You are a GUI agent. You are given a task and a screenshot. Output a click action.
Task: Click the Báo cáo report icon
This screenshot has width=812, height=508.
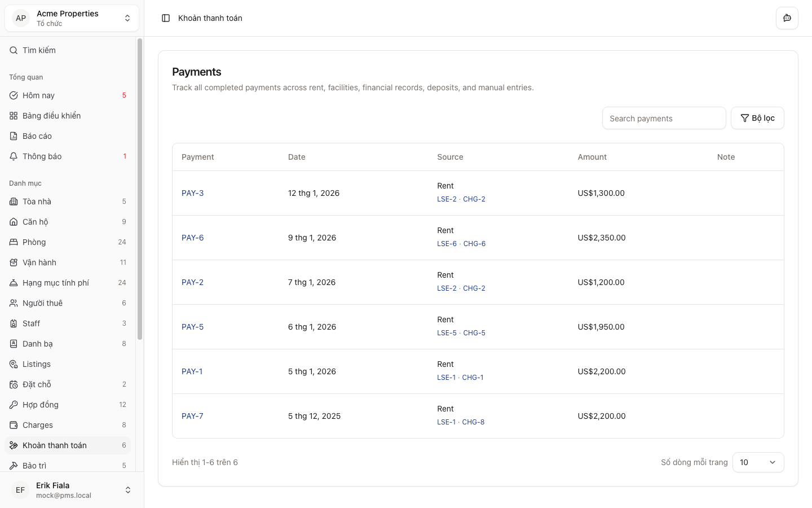click(x=14, y=136)
